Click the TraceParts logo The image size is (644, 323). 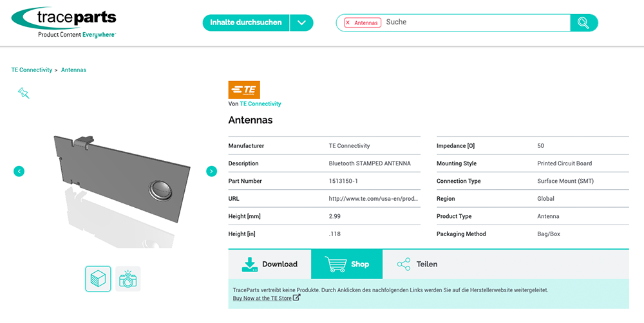click(x=64, y=23)
